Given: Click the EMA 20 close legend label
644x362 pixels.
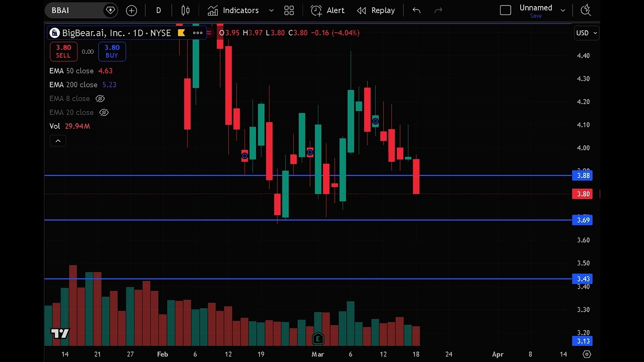Looking at the screenshot, I should (71, 112).
